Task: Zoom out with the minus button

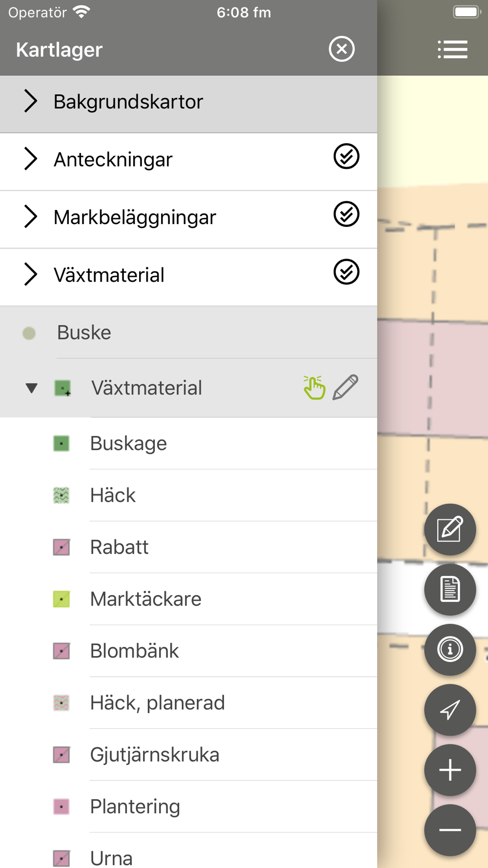Action: (x=449, y=830)
